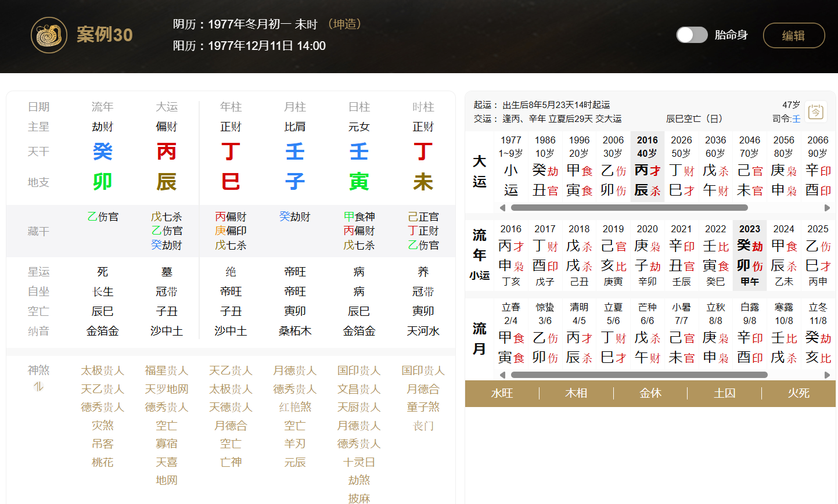Screen dimensions: 838x504
Task: Click the 天厨贵人 神煞 entry
Action: [359, 407]
